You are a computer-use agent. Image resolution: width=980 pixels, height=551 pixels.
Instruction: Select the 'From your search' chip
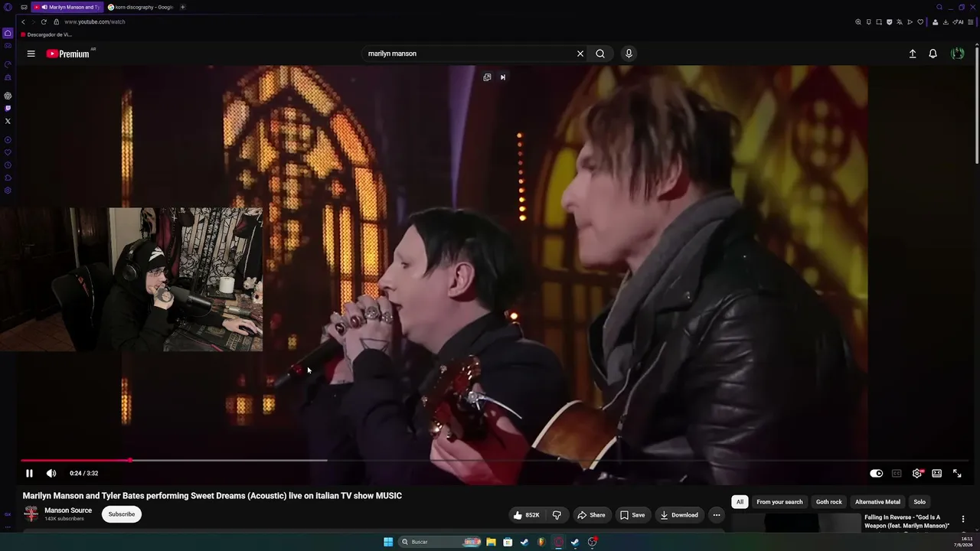coord(779,502)
